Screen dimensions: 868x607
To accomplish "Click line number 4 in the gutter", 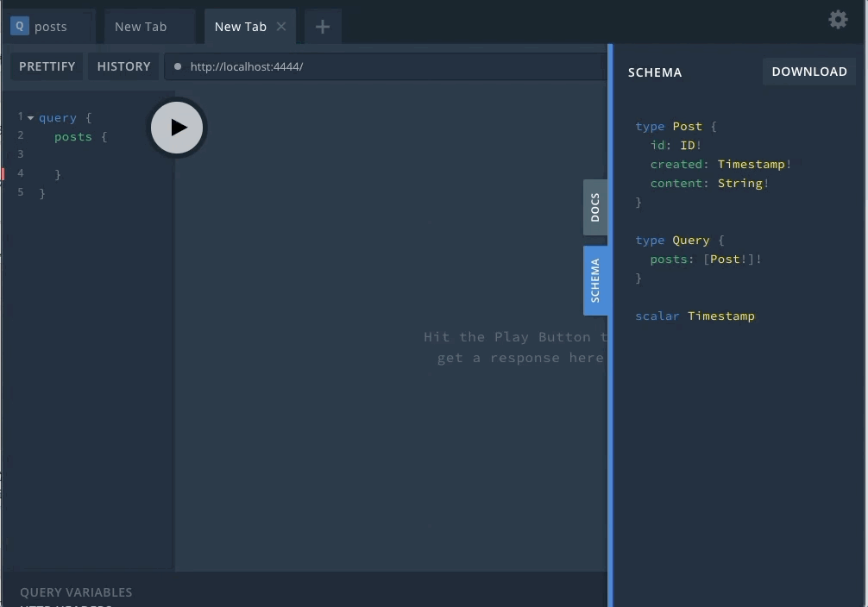I will pyautogui.click(x=21, y=173).
